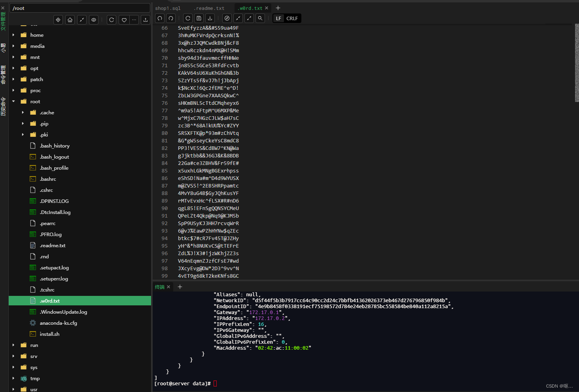Click the editor vertical scrollbar thumb
This screenshot has height=392, width=579.
coord(577,62)
